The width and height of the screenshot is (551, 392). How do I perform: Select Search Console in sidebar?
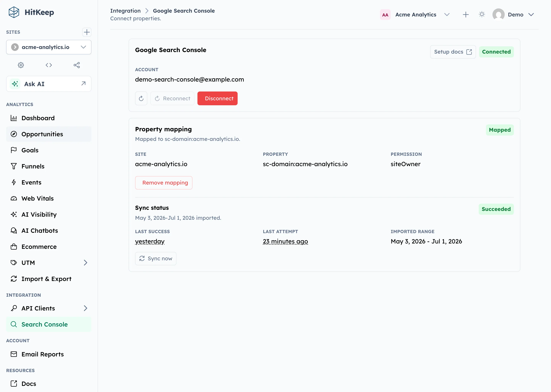pyautogui.click(x=49, y=324)
